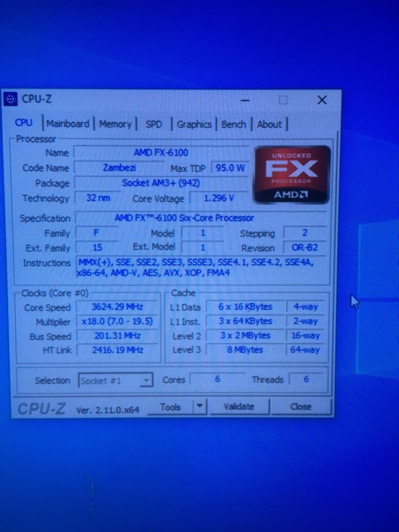
Task: Click the Cores value 6
Action: 218,379
